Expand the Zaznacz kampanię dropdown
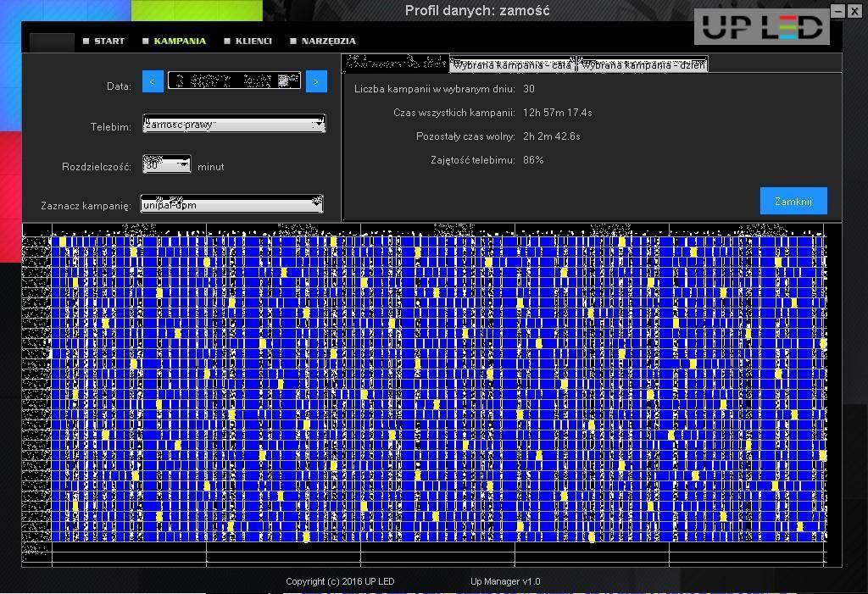The image size is (868, 594). click(231, 204)
